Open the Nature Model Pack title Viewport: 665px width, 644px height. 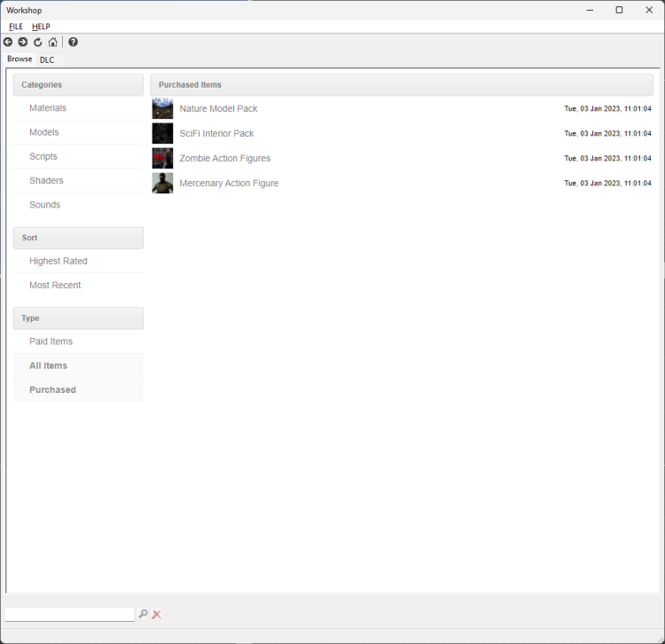tap(218, 108)
